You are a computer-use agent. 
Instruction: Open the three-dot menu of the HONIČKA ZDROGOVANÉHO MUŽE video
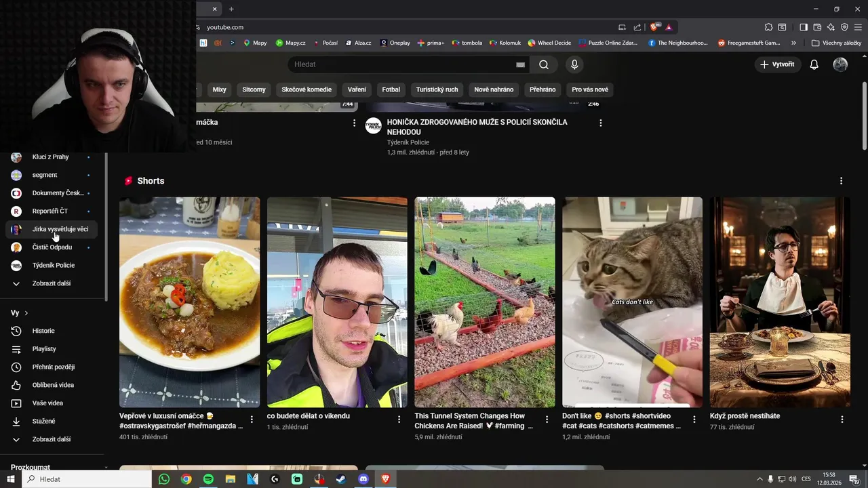[x=600, y=123]
